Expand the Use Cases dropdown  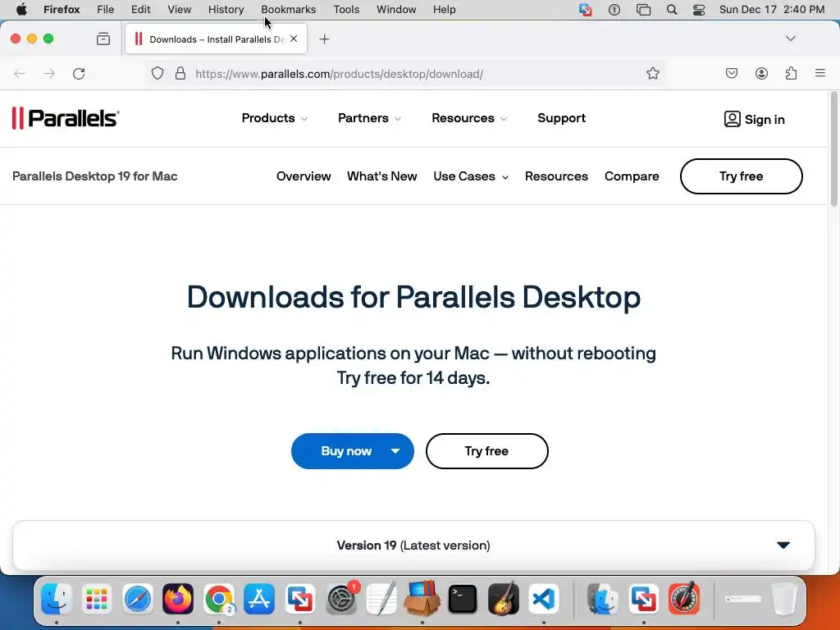(471, 176)
